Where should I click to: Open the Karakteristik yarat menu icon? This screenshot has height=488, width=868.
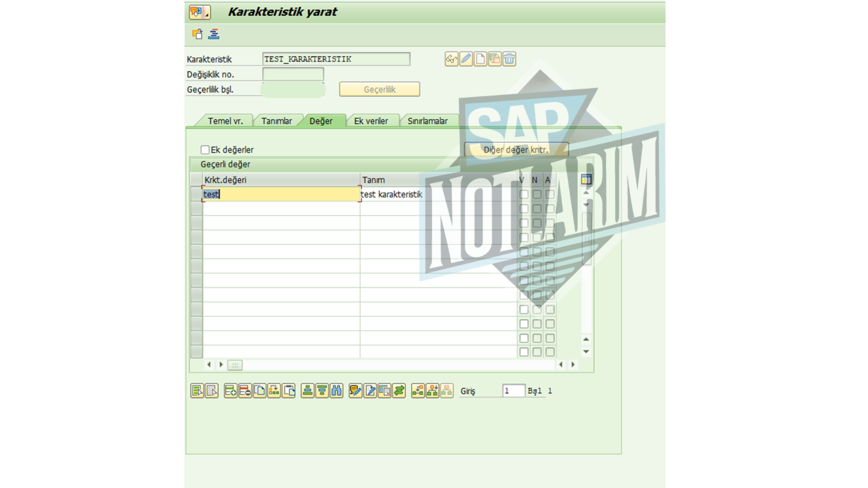pos(200,12)
